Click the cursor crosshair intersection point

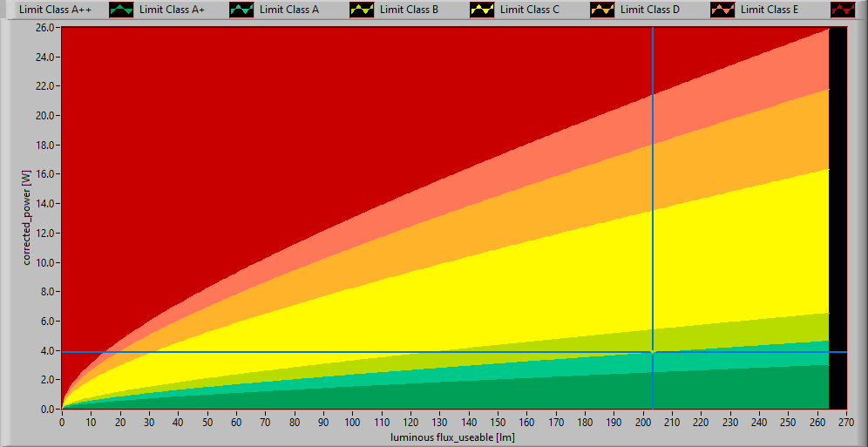pyautogui.click(x=652, y=352)
